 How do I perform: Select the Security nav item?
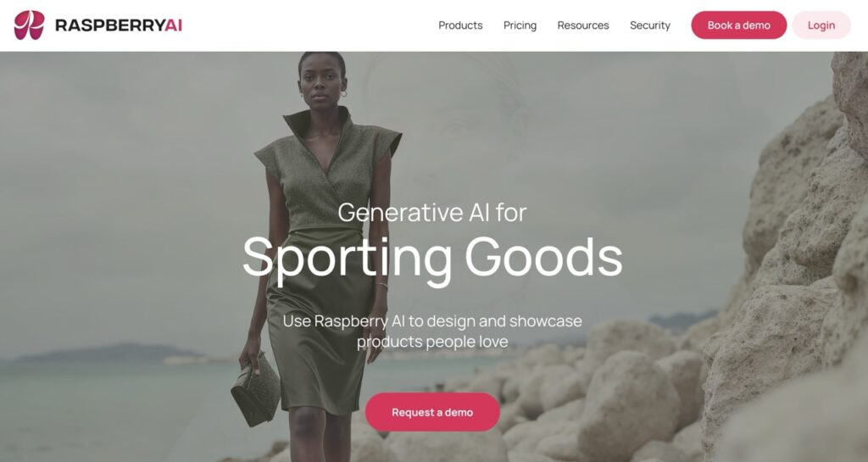(650, 25)
